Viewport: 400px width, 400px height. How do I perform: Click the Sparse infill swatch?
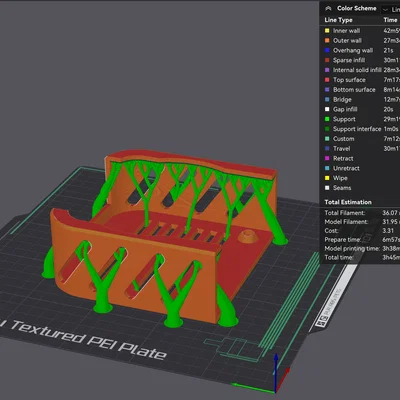tap(327, 60)
